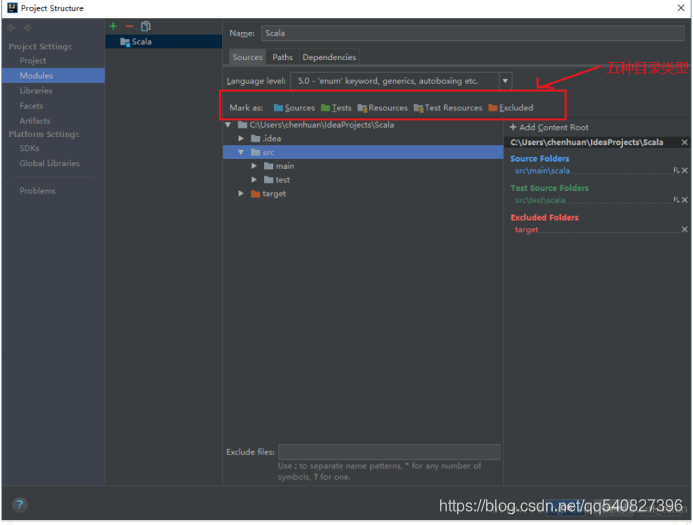The image size is (693, 525).
Task: Click inside the module Name field
Action: [472, 33]
